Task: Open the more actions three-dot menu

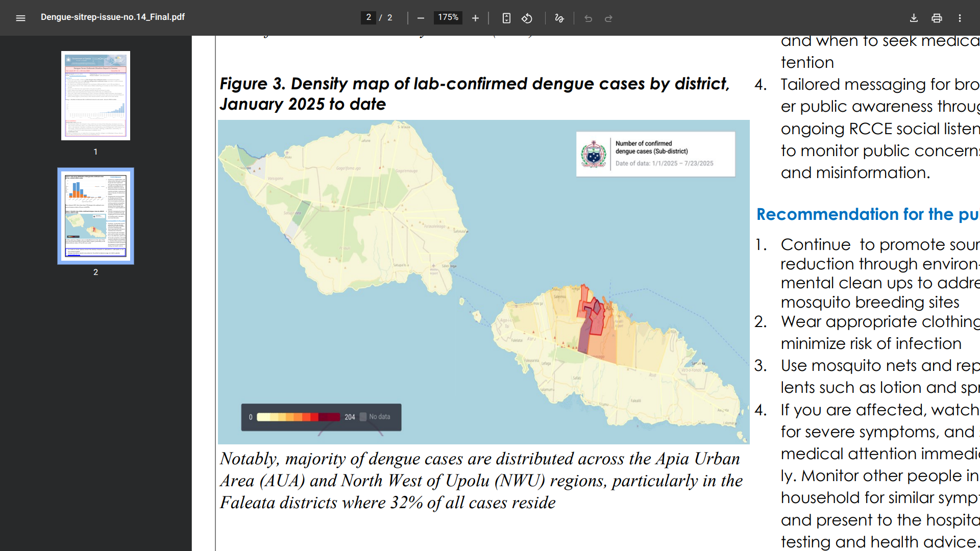Action: [960, 18]
